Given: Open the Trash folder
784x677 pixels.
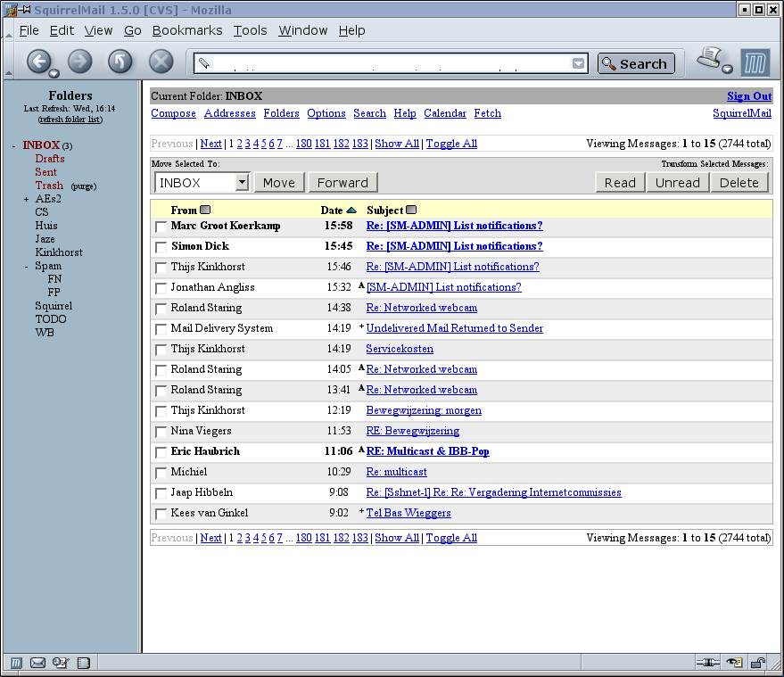Looking at the screenshot, I should coord(49,186).
